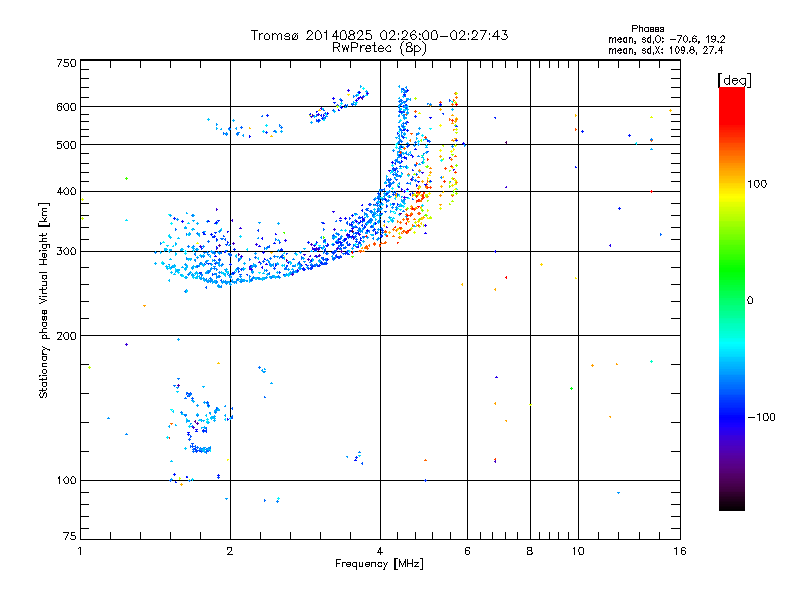Click the y-axis tick label '600'
Screen dimensions: 800x600
click(x=66, y=107)
